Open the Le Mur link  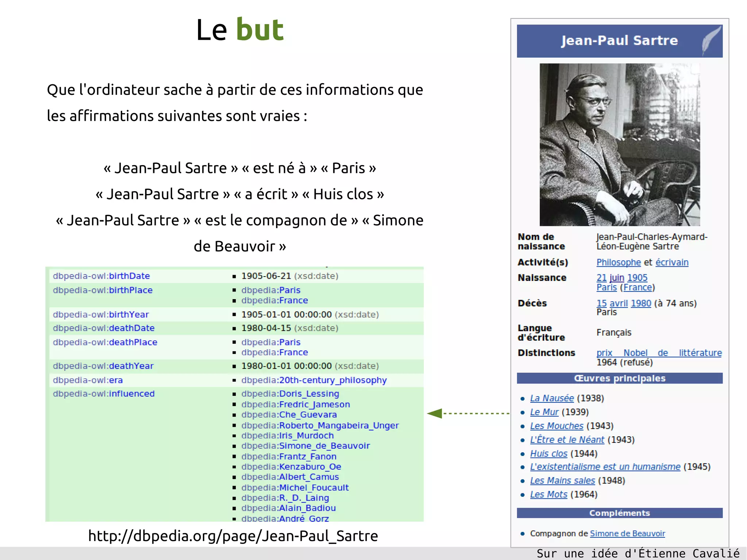click(x=544, y=412)
